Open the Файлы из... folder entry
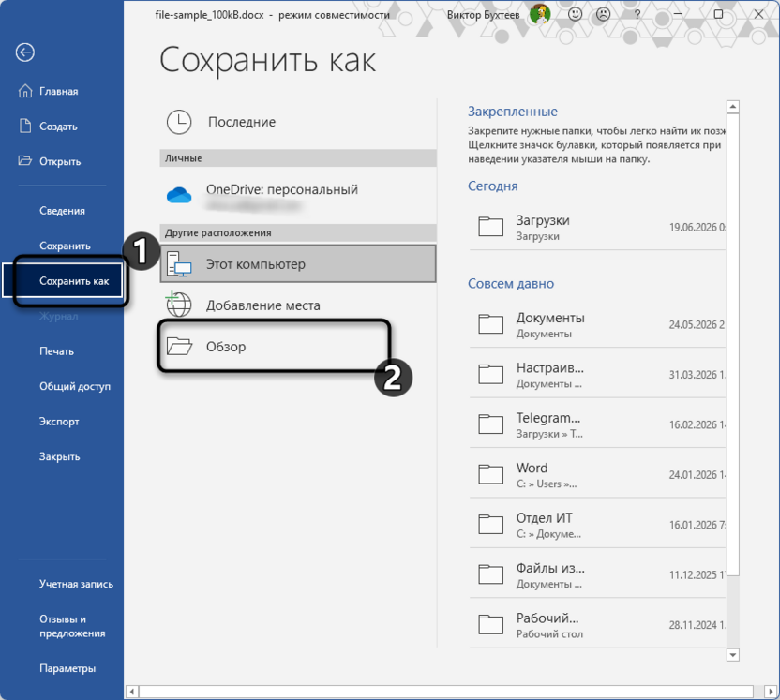The image size is (780, 700). [597, 574]
